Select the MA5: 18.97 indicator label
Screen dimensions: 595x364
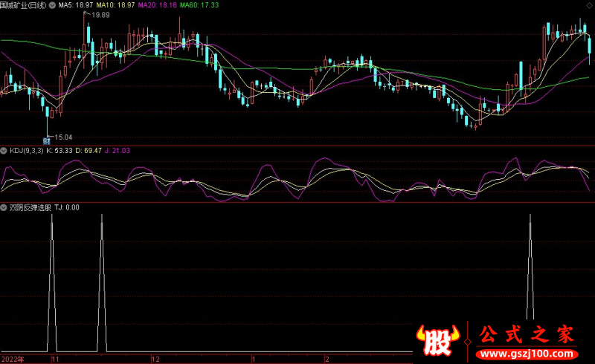(76, 5)
